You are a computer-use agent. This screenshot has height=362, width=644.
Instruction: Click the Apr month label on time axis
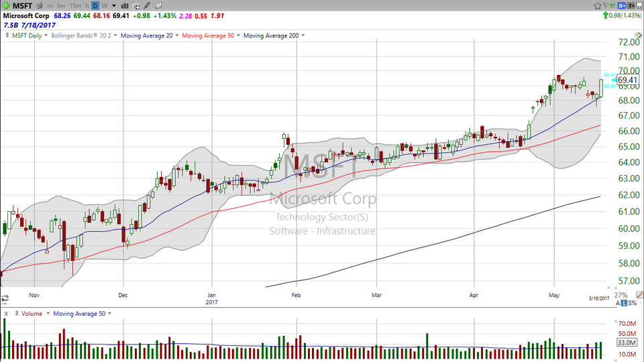(474, 295)
